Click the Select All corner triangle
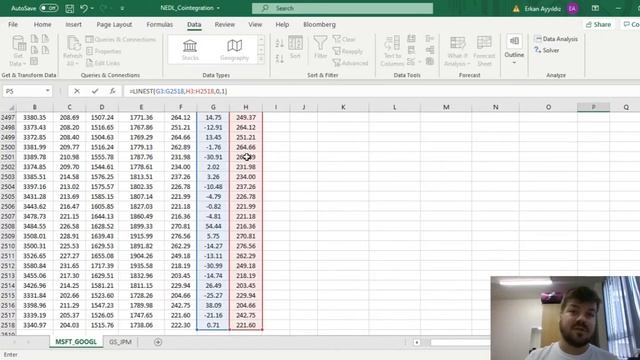Viewport: 640px width, 360px height. coord(11,107)
